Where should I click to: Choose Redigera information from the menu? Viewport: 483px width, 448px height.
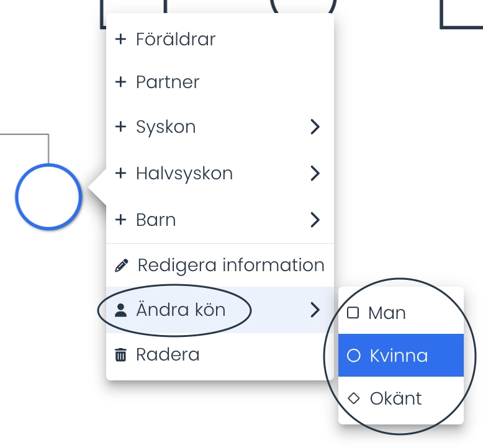(x=220, y=265)
